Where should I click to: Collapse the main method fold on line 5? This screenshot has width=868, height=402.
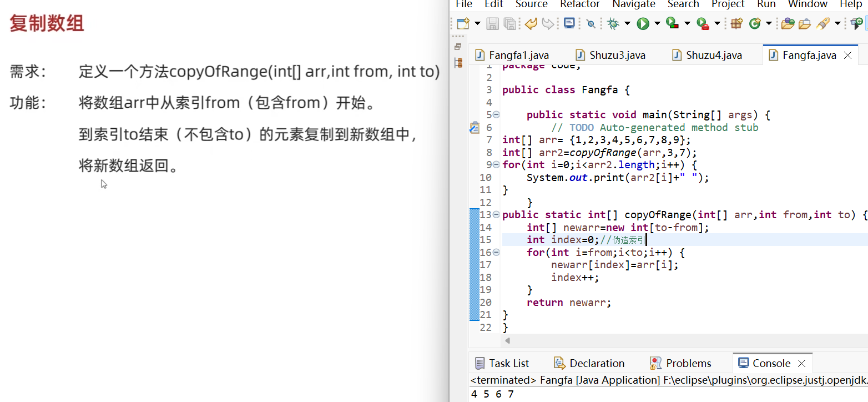496,115
